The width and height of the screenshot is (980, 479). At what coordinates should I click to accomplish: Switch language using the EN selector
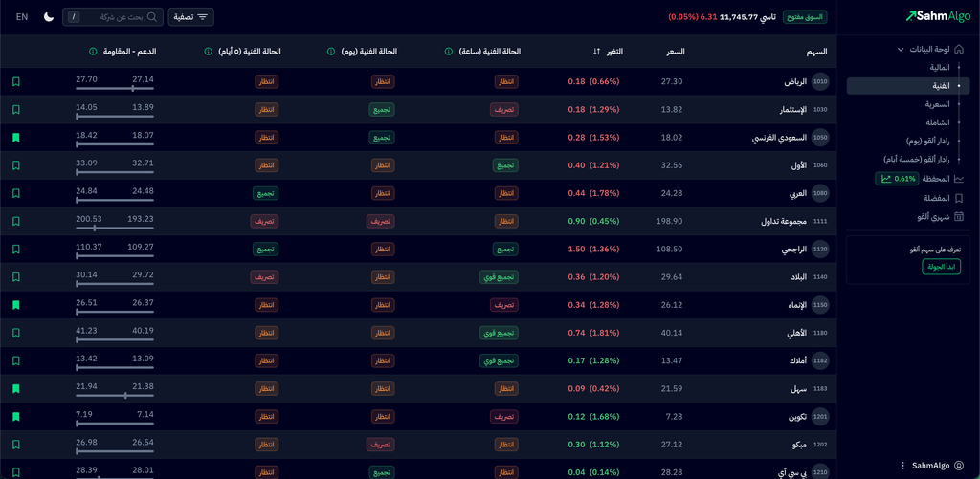[22, 17]
